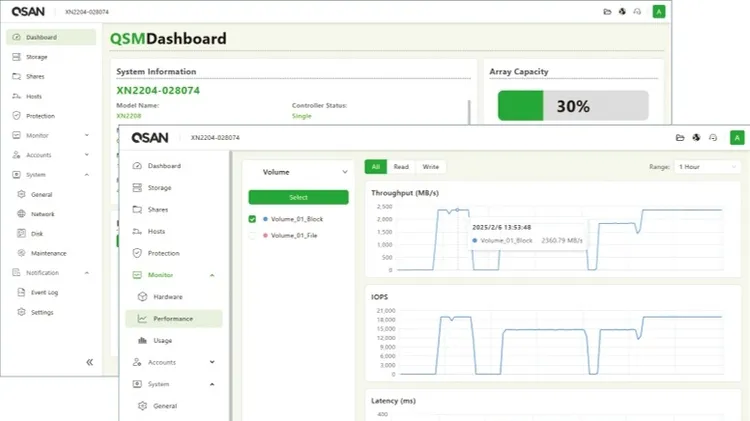
Task: Open user avatar A in back window
Action: [659, 11]
